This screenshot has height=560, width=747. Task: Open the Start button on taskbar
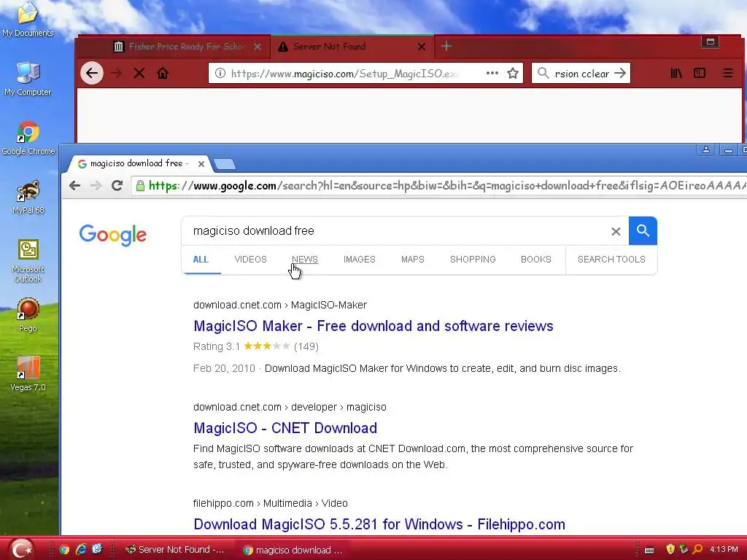tap(22, 549)
